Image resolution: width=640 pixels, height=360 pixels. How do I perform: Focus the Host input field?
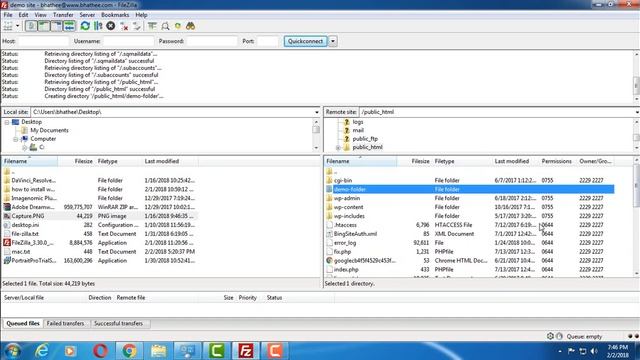tap(43, 41)
